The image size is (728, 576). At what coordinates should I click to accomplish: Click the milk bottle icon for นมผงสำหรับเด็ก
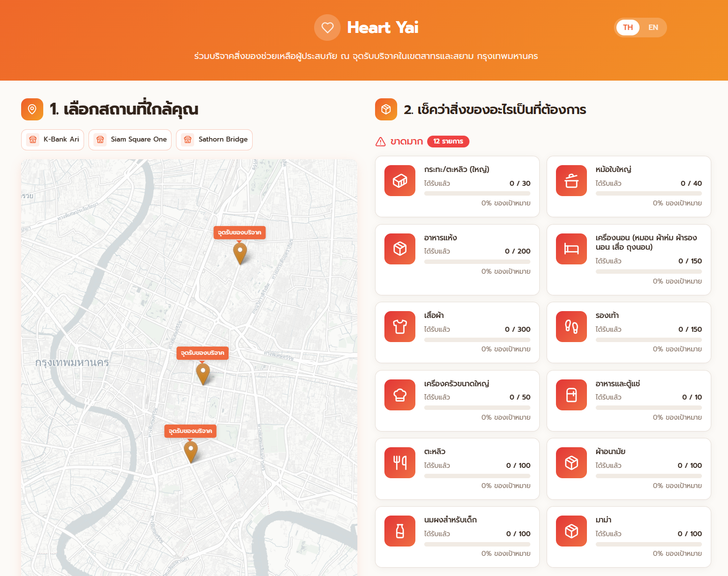(x=400, y=531)
